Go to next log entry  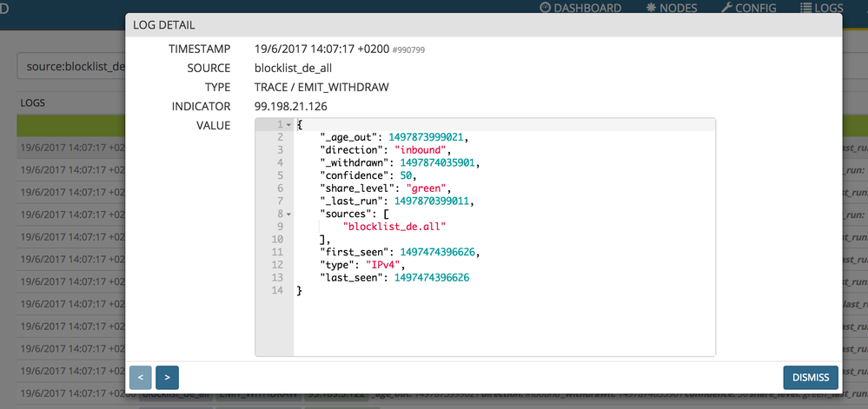[167, 378]
